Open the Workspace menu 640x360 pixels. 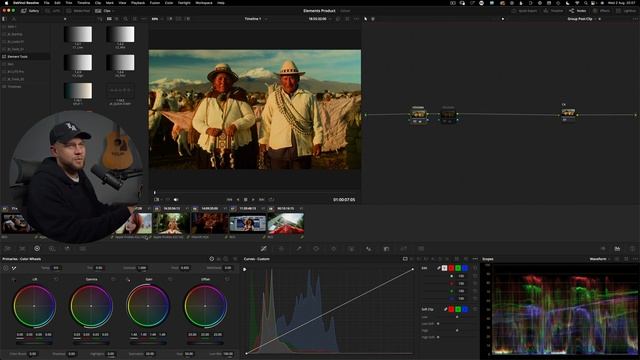click(204, 2)
